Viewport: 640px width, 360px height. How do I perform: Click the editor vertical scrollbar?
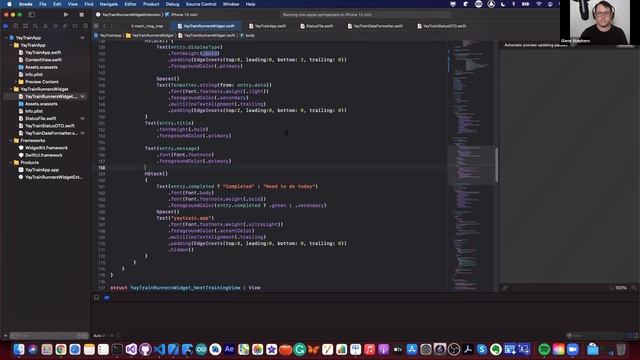(x=496, y=165)
